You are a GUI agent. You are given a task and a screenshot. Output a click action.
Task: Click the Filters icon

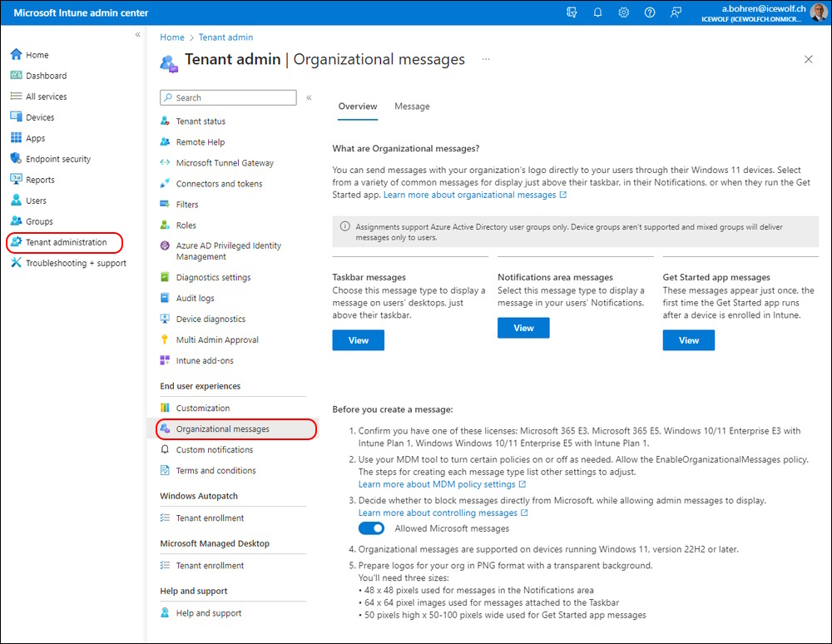[x=165, y=204]
